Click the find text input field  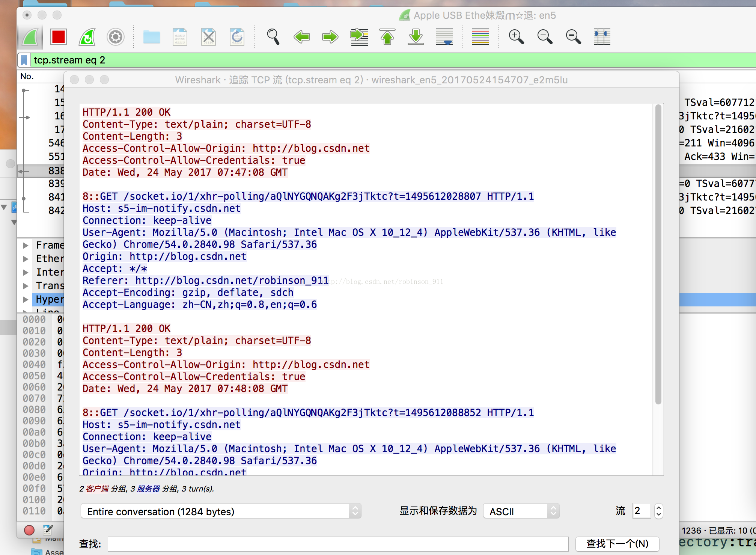338,544
